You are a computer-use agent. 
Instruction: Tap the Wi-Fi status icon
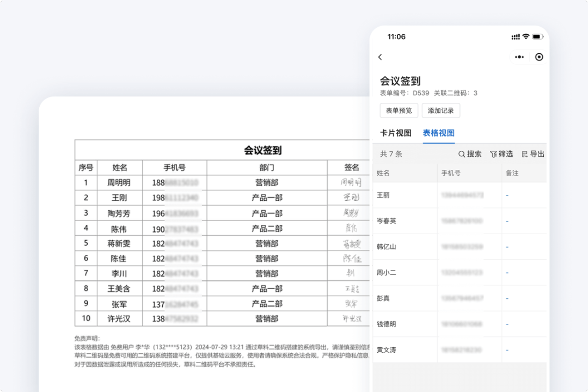(x=525, y=36)
